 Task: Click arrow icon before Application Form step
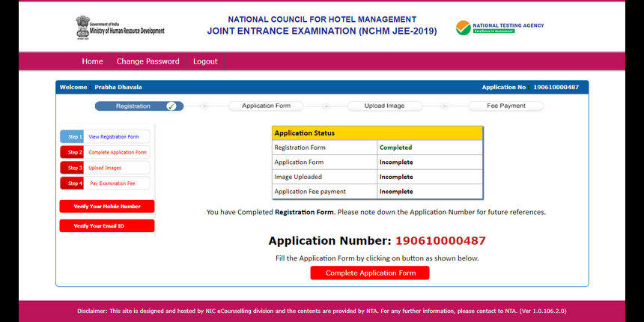[204, 106]
